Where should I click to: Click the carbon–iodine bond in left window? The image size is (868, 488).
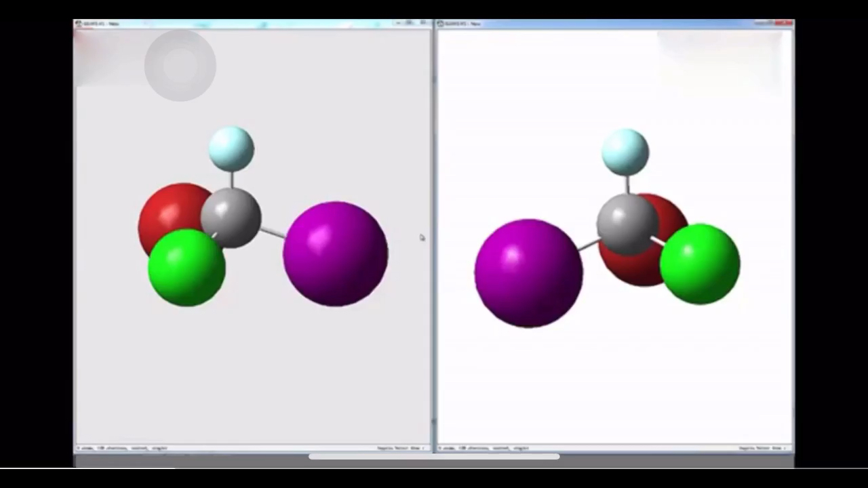pos(273,232)
